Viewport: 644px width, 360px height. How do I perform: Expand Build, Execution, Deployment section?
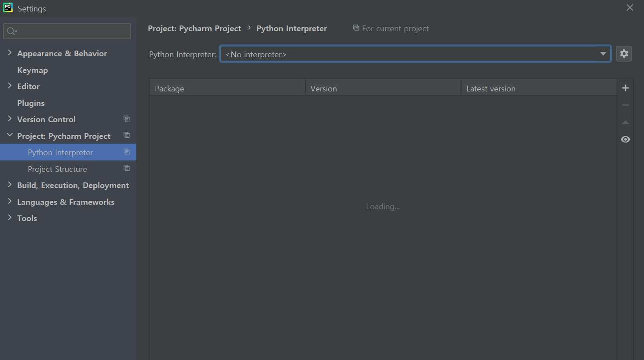10,185
